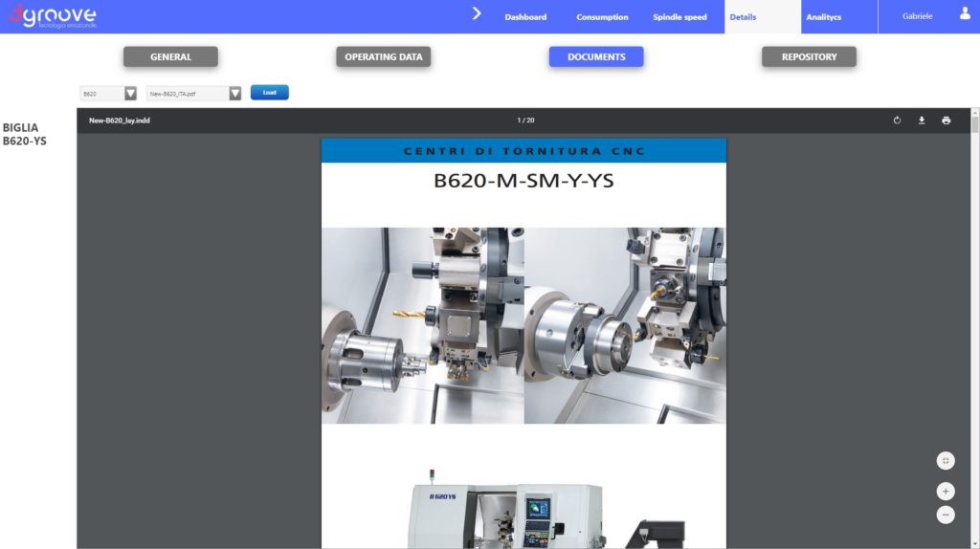Open the user profile icon
980x549 pixels.
point(965,14)
